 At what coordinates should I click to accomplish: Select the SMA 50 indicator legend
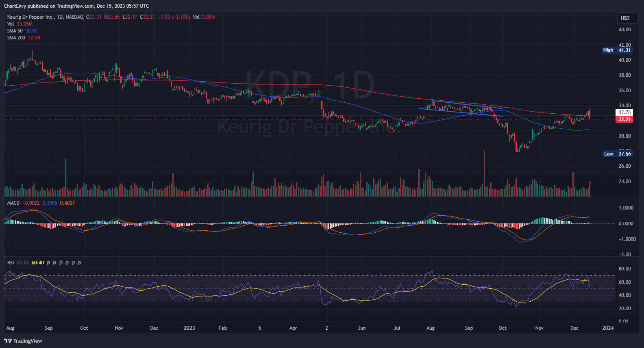(x=22, y=31)
